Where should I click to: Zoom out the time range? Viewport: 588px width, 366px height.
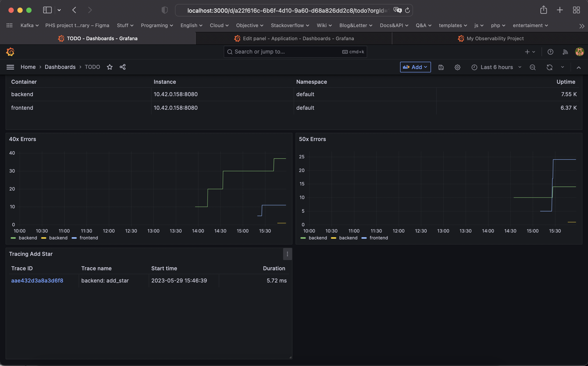tap(532, 67)
